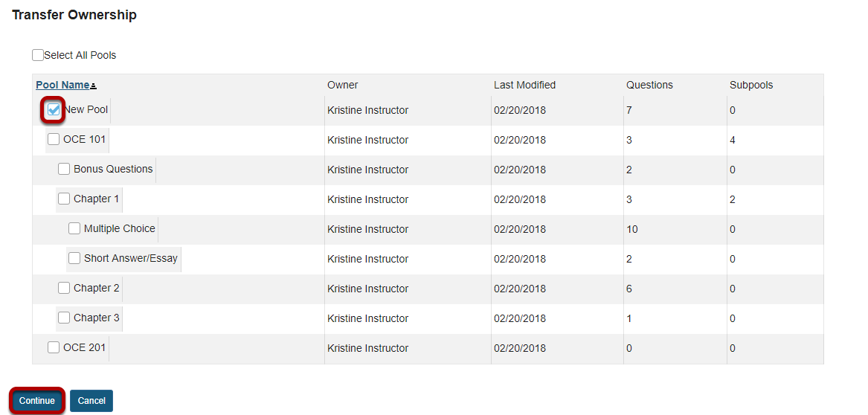This screenshot has width=868, height=415.
Task: Click the Transfer Ownership heading
Action: [x=74, y=15]
